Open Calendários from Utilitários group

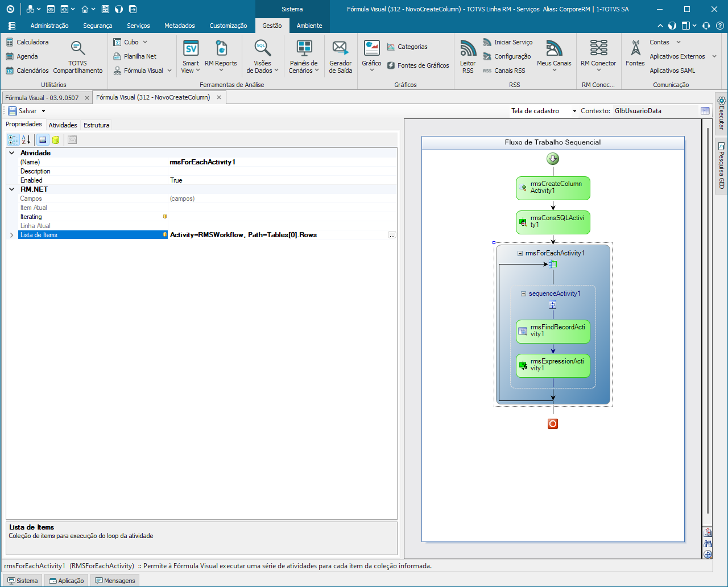[x=27, y=71]
